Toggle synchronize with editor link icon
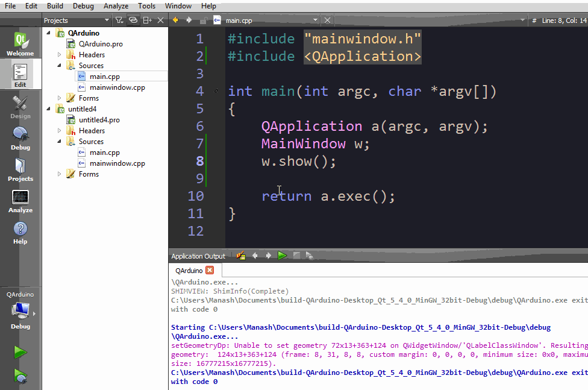 point(134,20)
